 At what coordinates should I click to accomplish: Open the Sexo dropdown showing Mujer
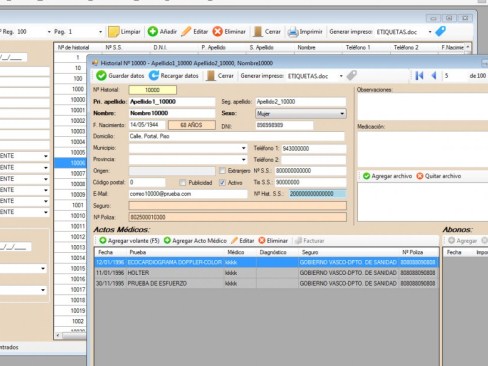pyautogui.click(x=301, y=114)
